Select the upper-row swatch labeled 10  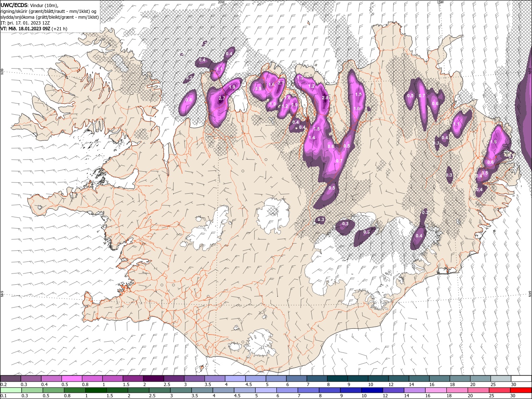click(378, 379)
